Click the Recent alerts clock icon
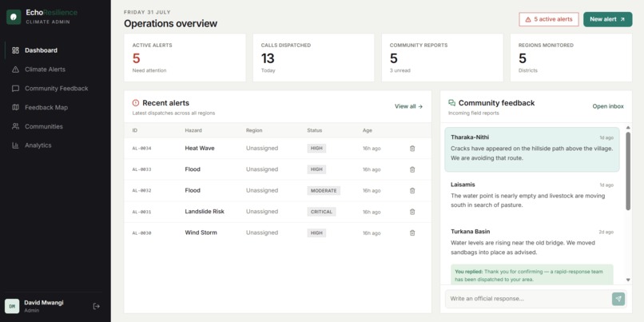The image size is (644, 322). click(x=136, y=103)
